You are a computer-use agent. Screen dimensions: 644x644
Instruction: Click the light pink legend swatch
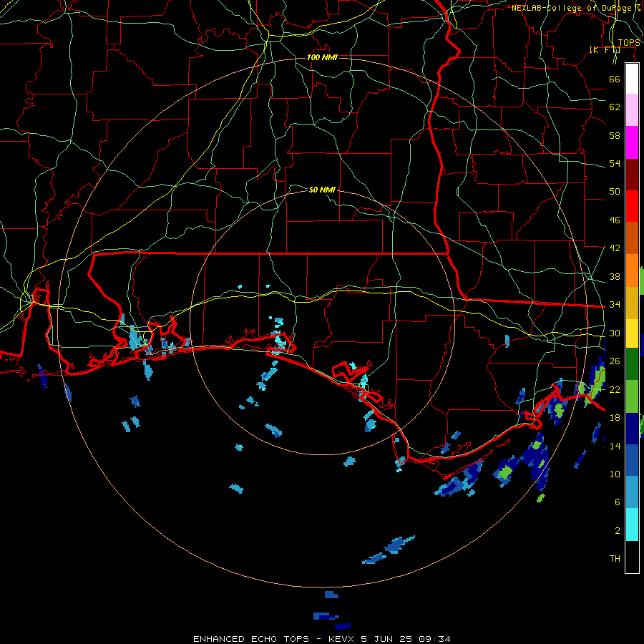(632, 109)
